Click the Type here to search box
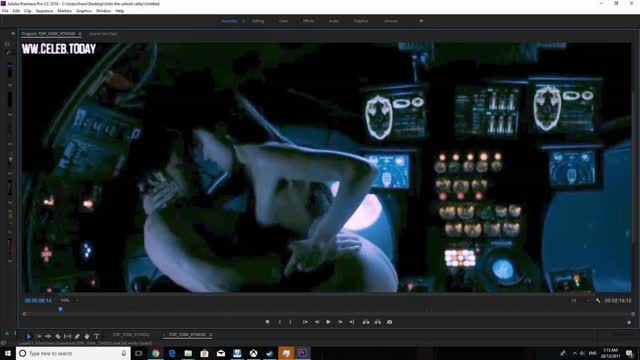This screenshot has width=640, height=360. [x=73, y=353]
